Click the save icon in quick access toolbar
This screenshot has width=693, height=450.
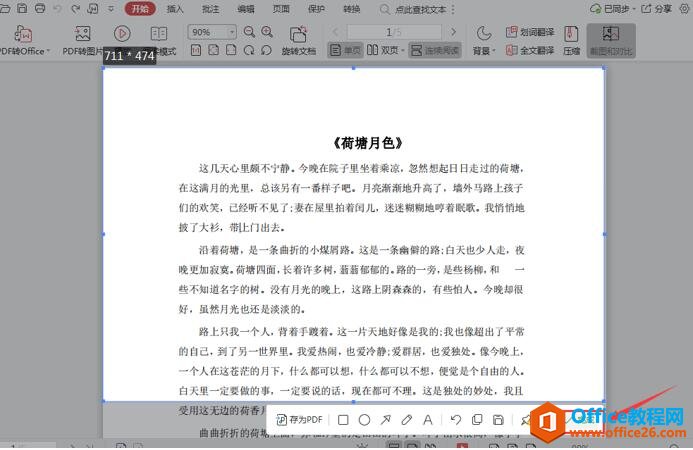(22, 8)
